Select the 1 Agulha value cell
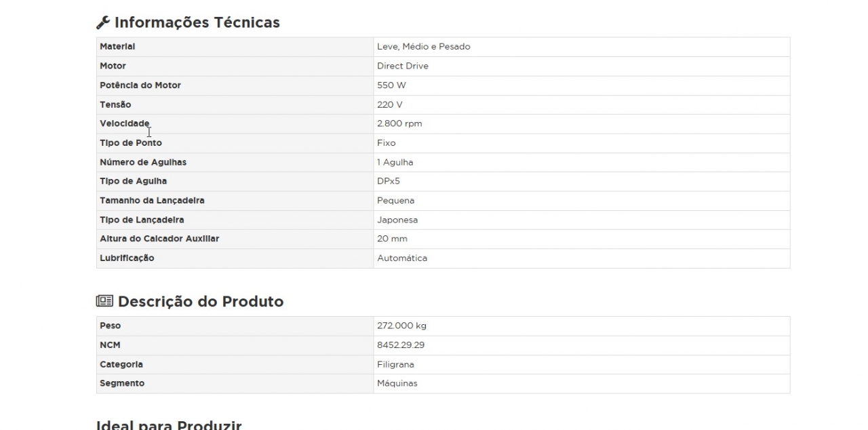The width and height of the screenshot is (868, 430). click(395, 162)
